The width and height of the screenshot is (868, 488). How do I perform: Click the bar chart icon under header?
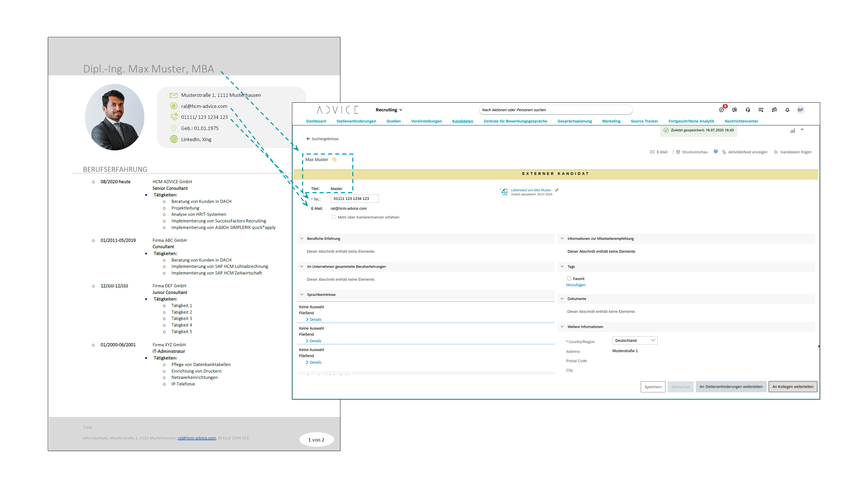[792, 130]
